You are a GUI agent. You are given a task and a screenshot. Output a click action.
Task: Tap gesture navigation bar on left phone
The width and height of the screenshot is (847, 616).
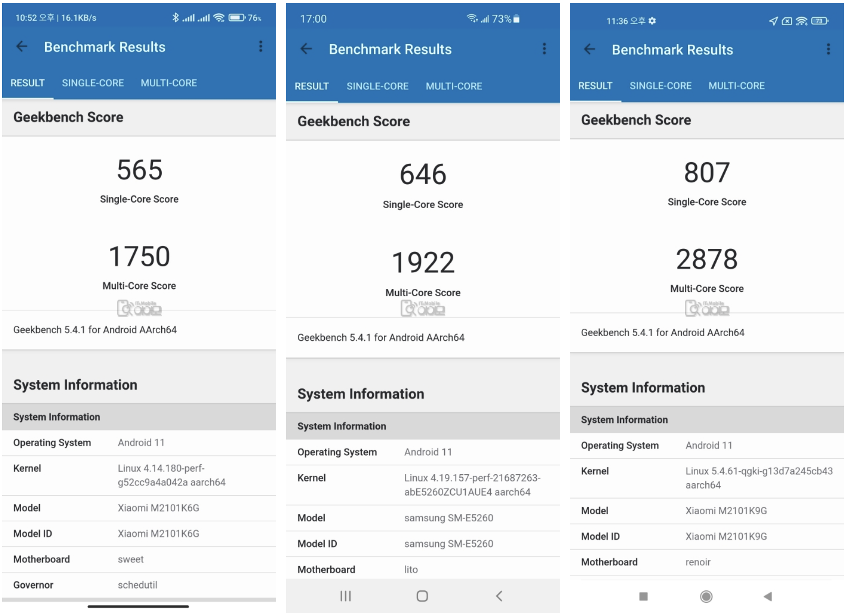138,607
